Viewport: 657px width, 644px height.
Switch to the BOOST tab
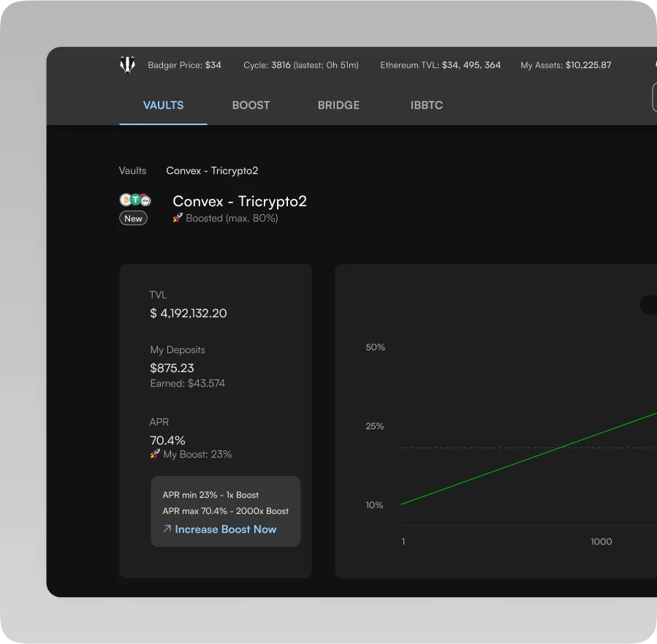point(251,105)
